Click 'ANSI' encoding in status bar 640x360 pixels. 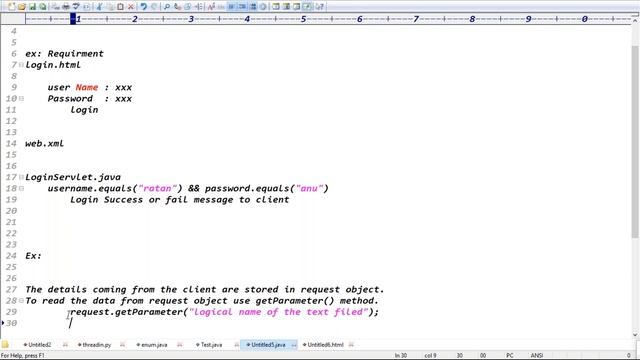[x=536, y=356]
